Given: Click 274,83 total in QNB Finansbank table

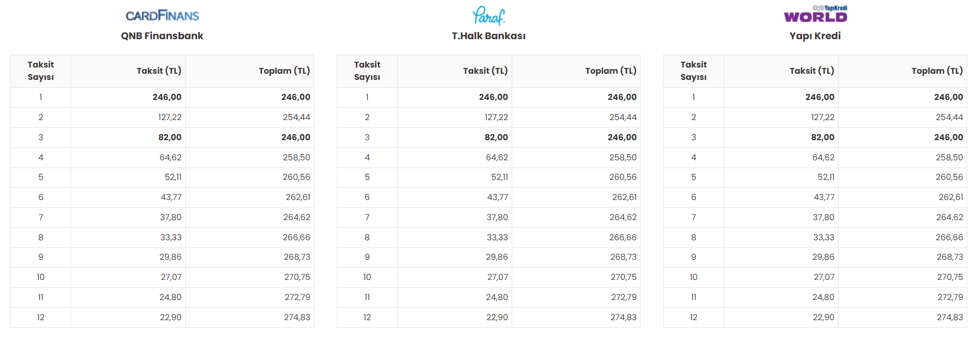Looking at the screenshot, I should coord(297,317).
